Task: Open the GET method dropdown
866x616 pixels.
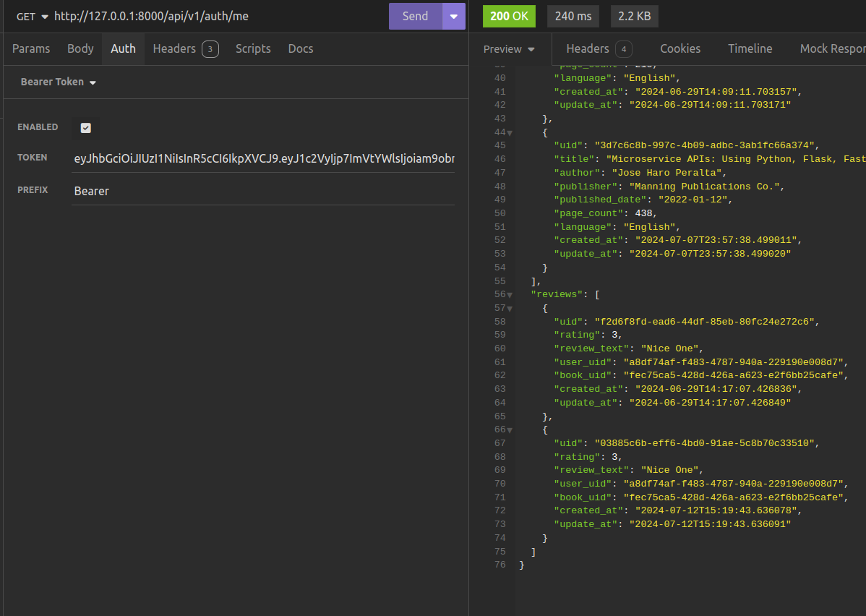Action: coord(32,16)
